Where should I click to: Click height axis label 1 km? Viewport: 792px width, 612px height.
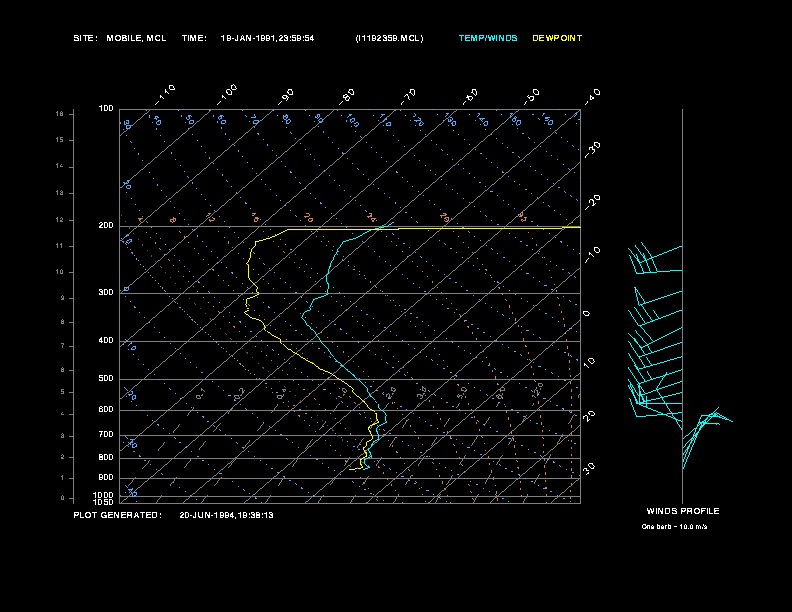63,478
